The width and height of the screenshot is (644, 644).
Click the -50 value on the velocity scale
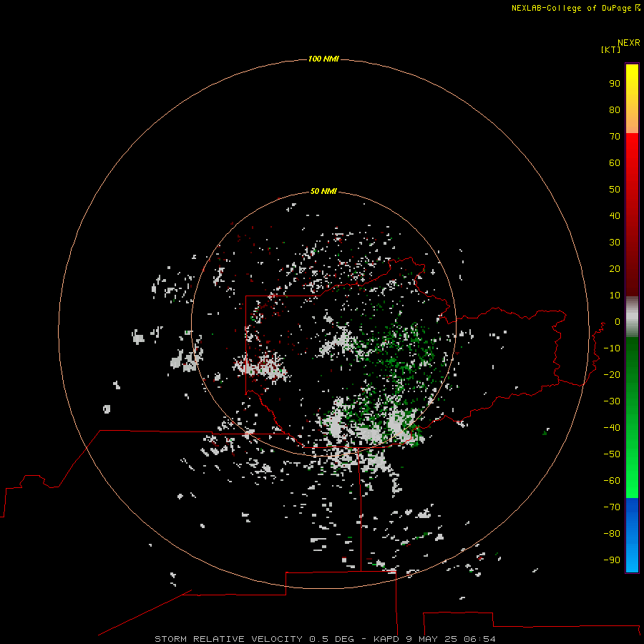pos(612,454)
